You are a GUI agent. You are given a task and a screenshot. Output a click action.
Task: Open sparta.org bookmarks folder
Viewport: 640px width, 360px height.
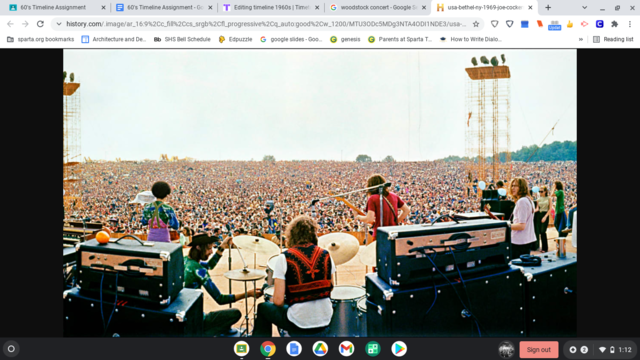click(40, 39)
